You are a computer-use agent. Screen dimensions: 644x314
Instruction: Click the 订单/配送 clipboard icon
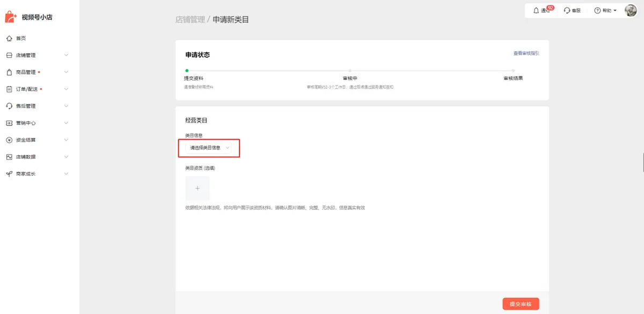pyautogui.click(x=9, y=89)
